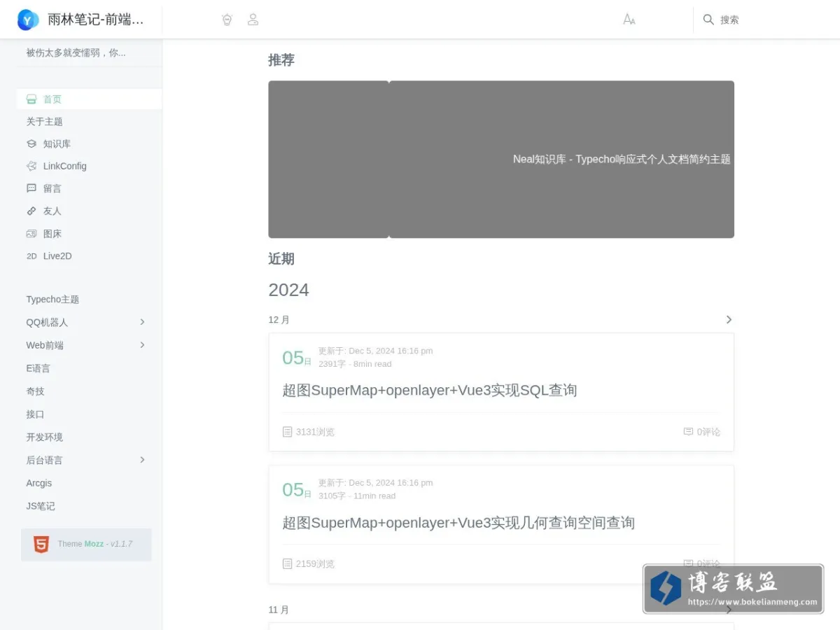Select the 后台语言 category label

coord(44,460)
